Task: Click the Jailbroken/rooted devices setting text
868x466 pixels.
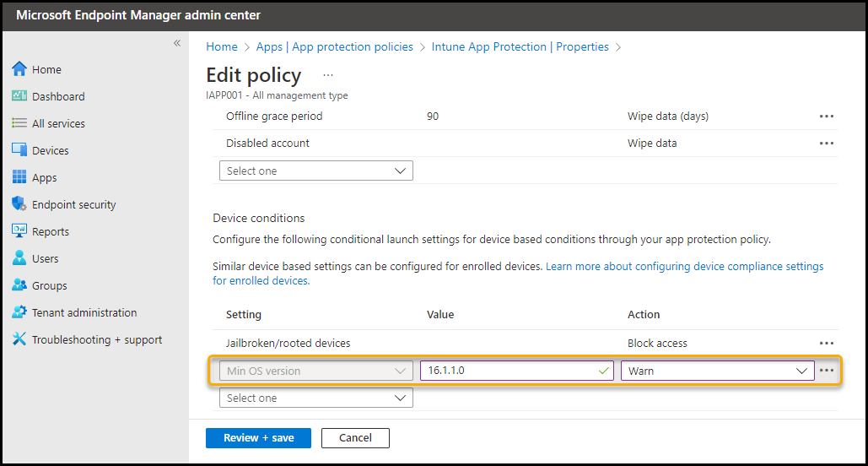Action: (x=288, y=343)
